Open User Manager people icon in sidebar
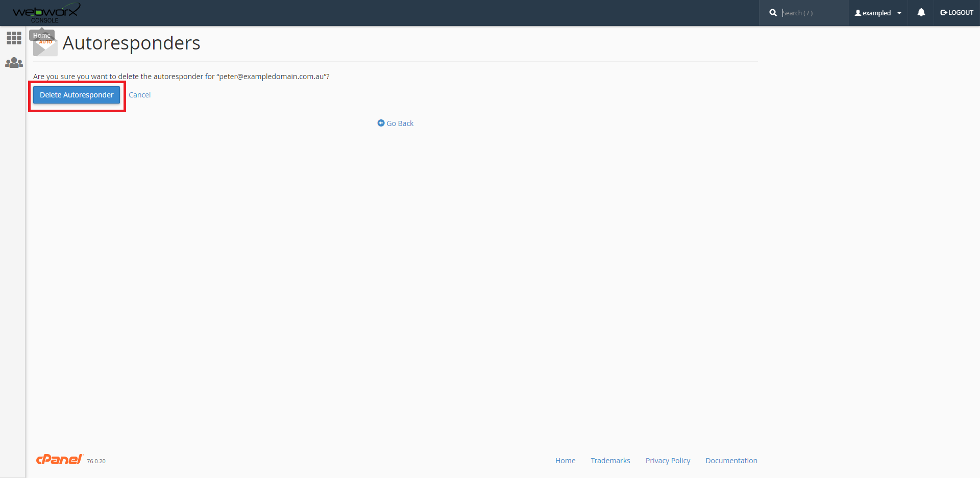Screen dimensions: 980x478 14,63
